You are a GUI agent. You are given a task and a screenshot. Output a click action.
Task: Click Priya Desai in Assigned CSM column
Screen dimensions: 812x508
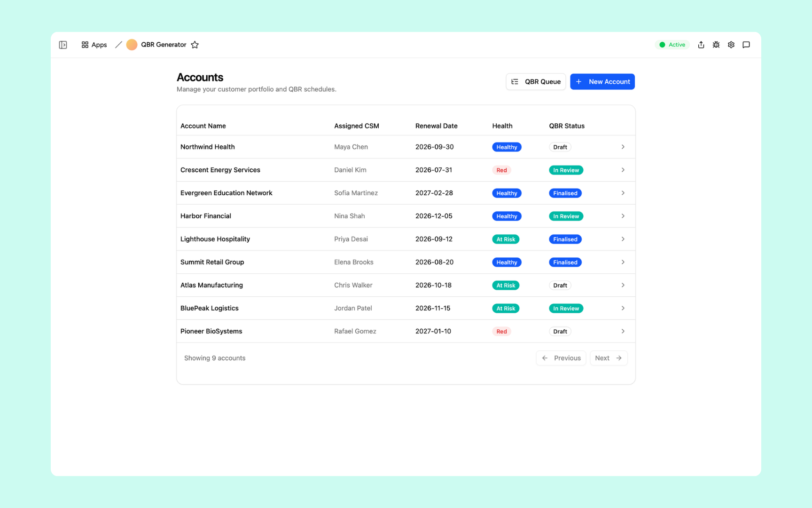point(351,239)
